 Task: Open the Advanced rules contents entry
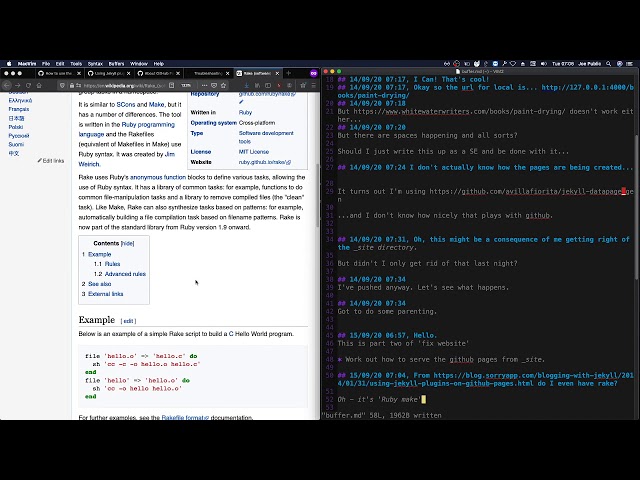[125, 274]
